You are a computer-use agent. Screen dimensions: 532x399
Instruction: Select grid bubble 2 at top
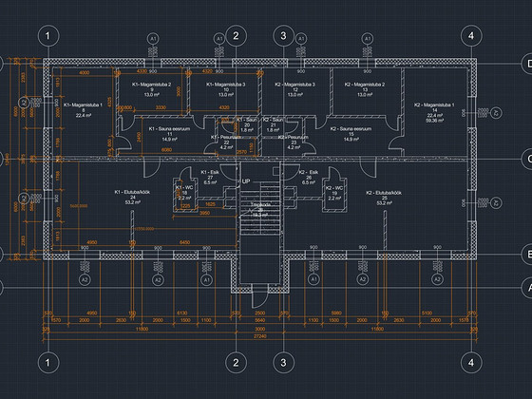236,36
